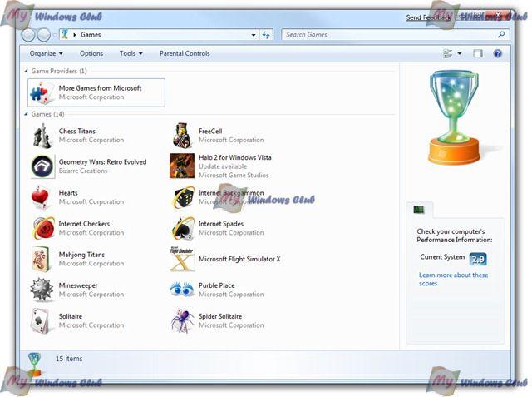Click the Chess Titans title text
The width and height of the screenshot is (532, 397).
point(77,132)
